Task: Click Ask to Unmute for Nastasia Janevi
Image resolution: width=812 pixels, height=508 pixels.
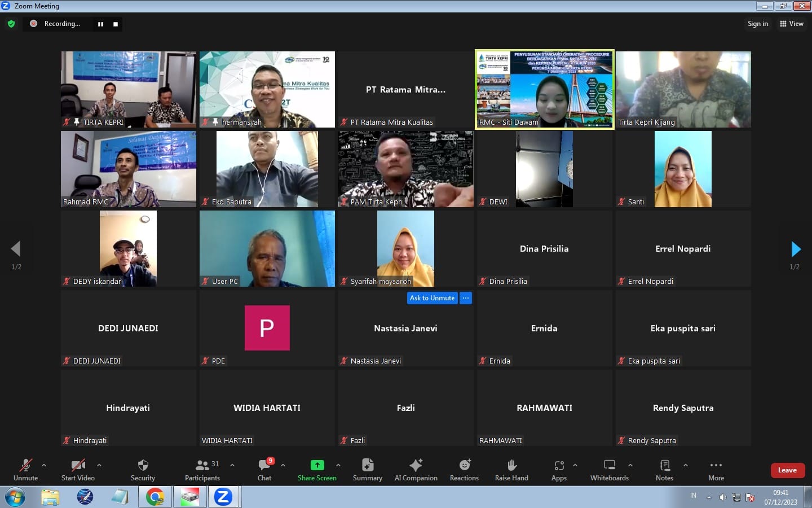Action: point(432,298)
